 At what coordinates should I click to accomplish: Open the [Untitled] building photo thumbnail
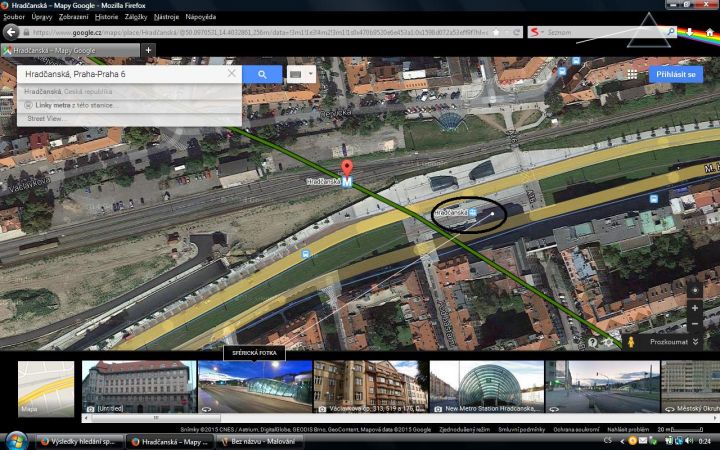(x=139, y=387)
